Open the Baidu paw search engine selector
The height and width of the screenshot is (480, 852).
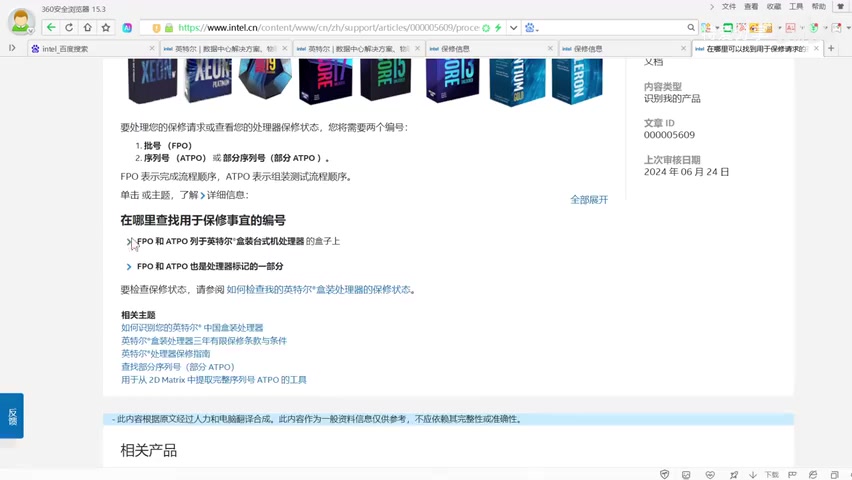(531, 28)
